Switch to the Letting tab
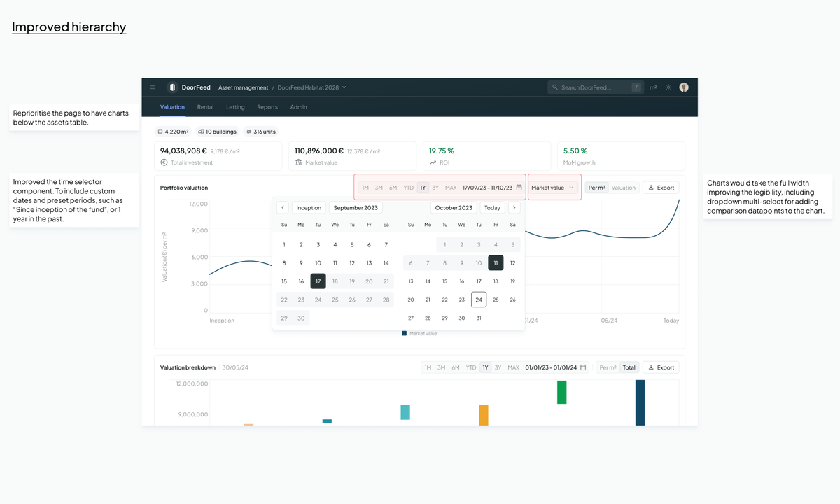840x504 pixels. [235, 107]
